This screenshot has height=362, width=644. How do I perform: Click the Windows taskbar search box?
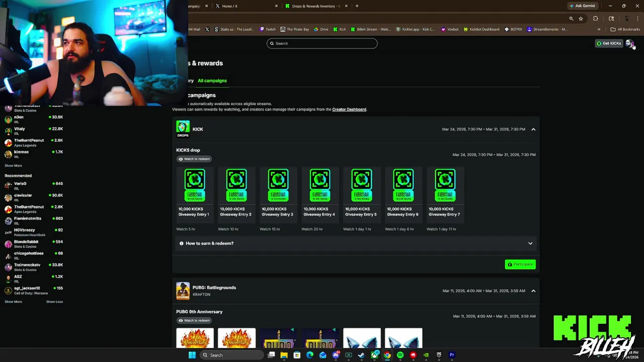pyautogui.click(x=232, y=355)
